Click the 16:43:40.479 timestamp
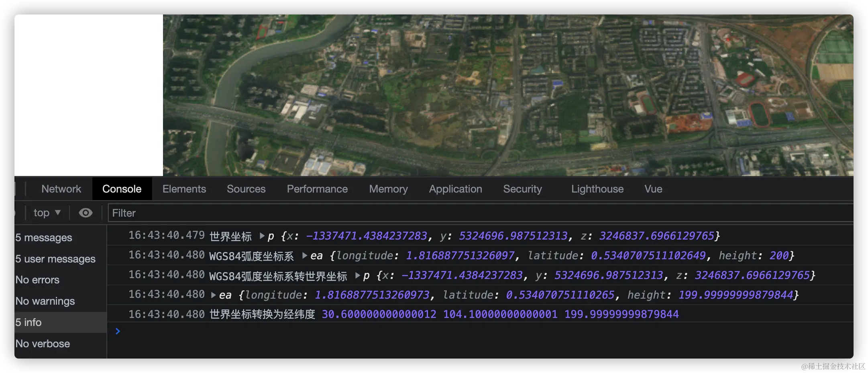Image resolution: width=868 pixels, height=373 pixels. coord(167,235)
